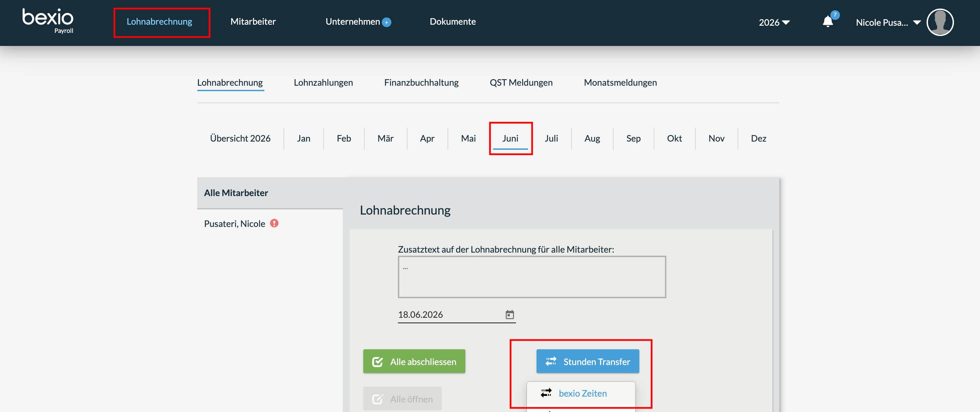Click the Alle öffnen button
This screenshot has width=980, height=412.
402,399
